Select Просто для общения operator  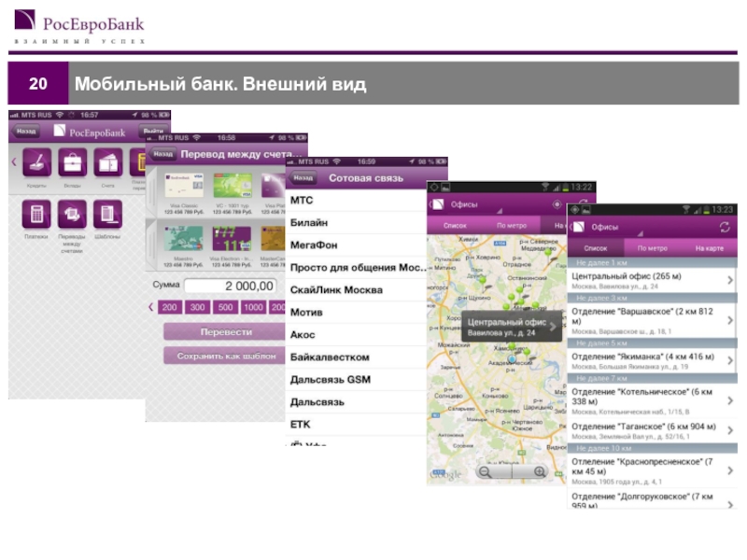pos(356,268)
